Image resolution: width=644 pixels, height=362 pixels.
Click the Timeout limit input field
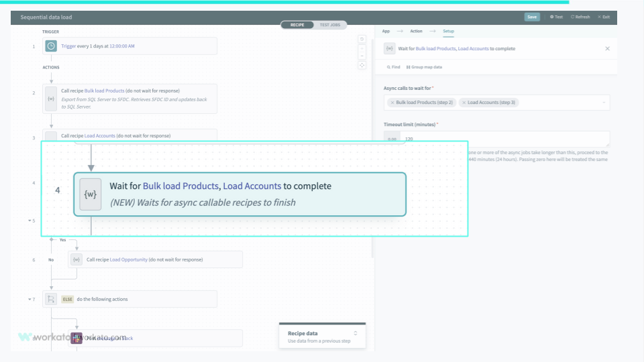click(504, 139)
